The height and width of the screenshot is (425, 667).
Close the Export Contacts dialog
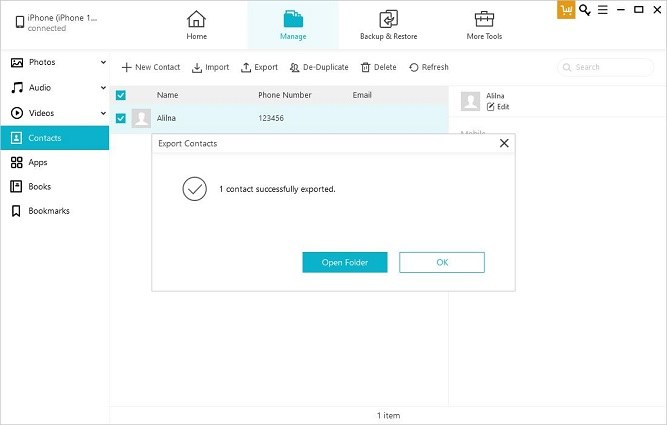(x=504, y=143)
